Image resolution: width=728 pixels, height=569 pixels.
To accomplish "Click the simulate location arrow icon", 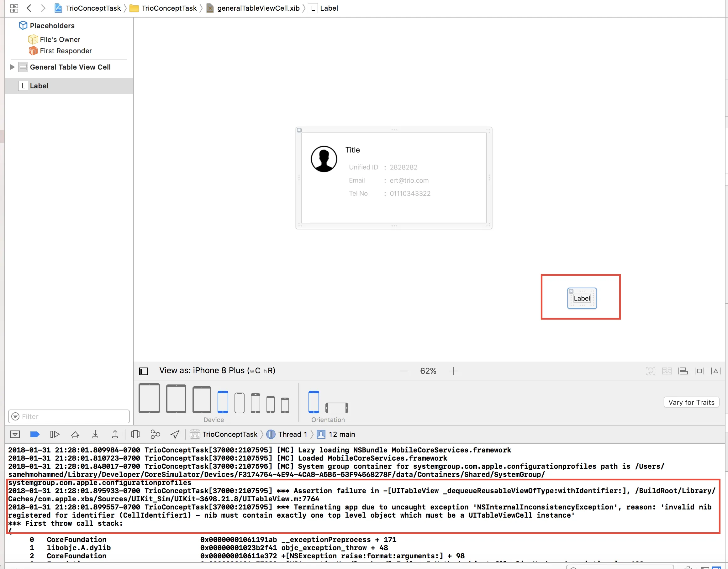I will pyautogui.click(x=175, y=434).
